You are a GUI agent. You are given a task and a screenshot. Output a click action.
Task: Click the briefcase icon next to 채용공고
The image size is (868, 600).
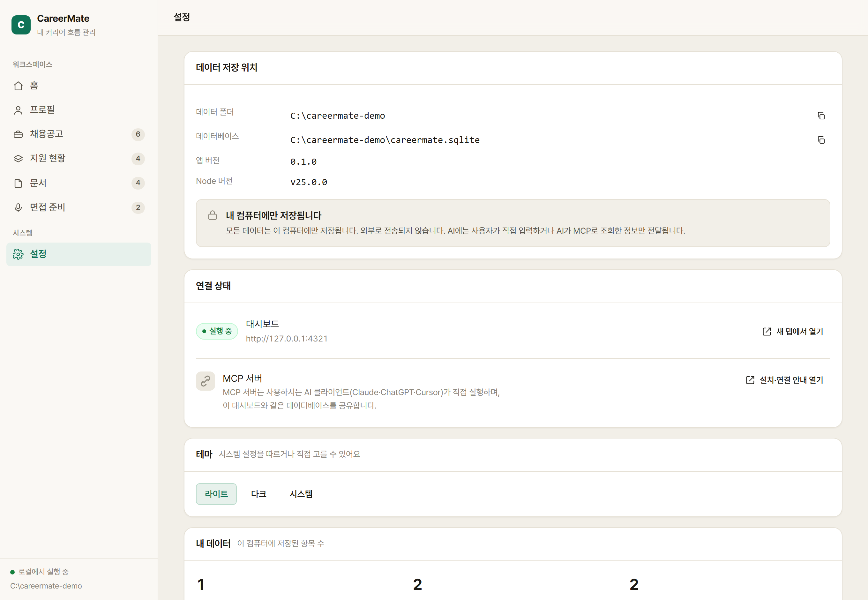[18, 135]
